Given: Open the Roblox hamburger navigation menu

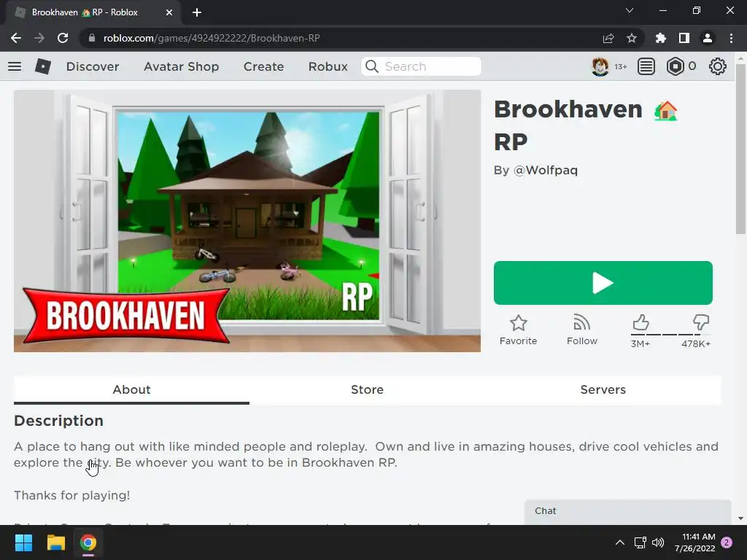Looking at the screenshot, I should tap(15, 66).
